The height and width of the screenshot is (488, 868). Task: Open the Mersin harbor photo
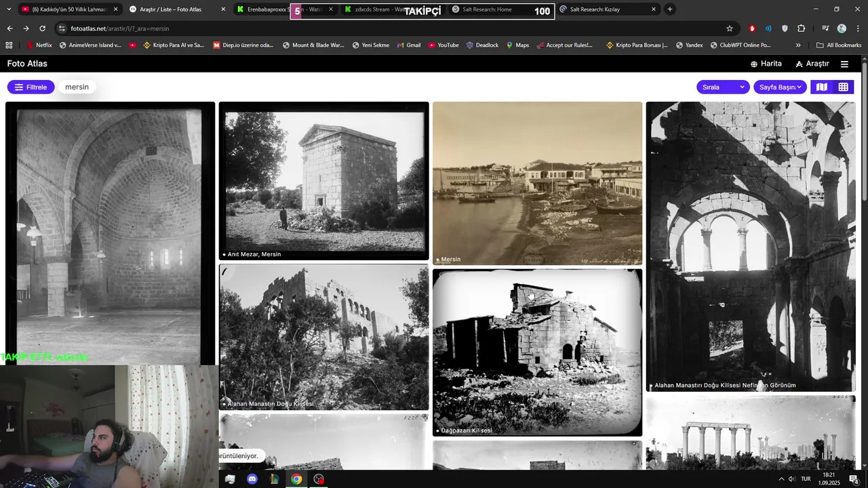[537, 183]
